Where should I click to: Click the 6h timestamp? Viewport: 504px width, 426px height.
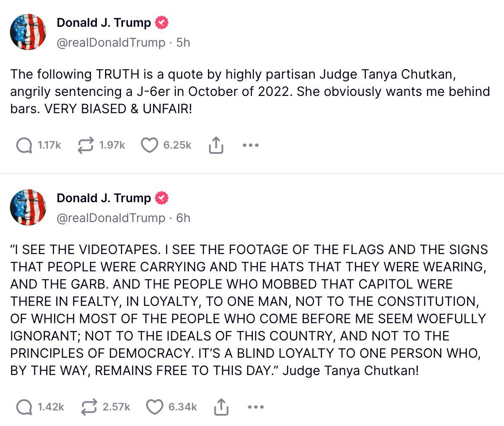[183, 218]
